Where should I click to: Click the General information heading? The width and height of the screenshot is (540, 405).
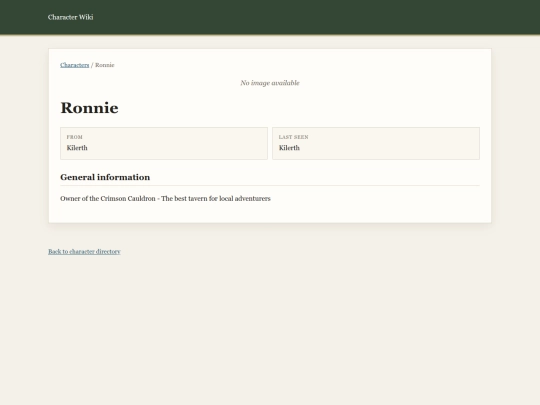coord(105,177)
